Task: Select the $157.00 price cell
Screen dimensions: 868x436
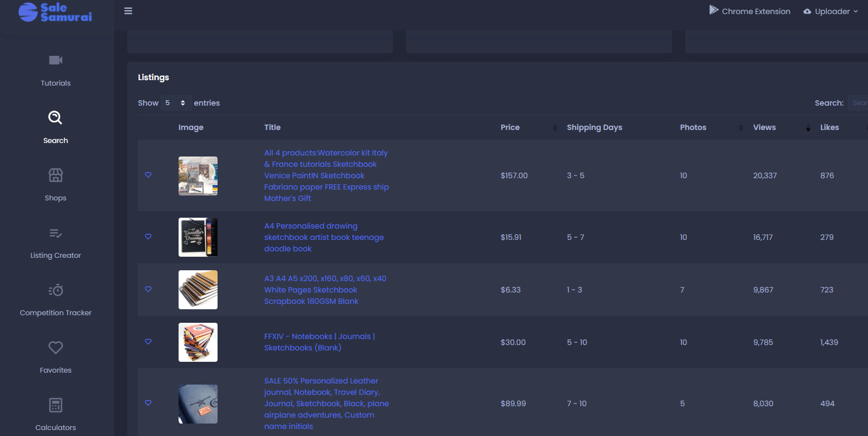Action: (514, 175)
